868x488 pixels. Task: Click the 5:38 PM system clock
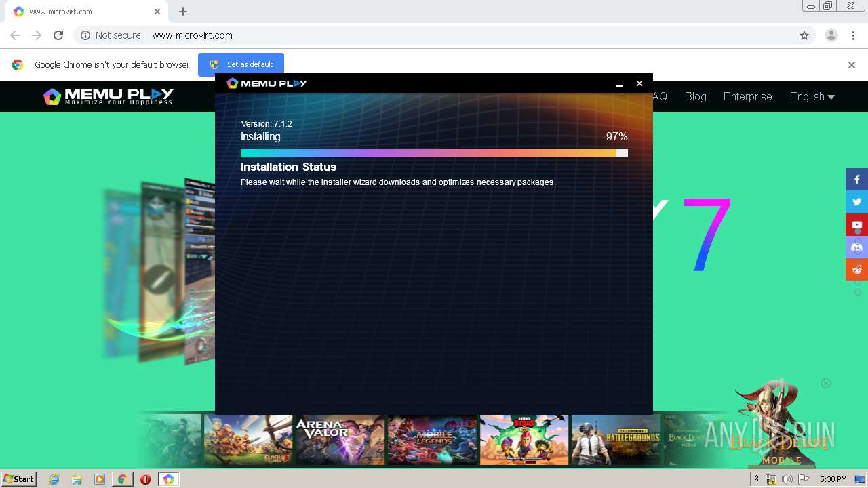pos(833,479)
